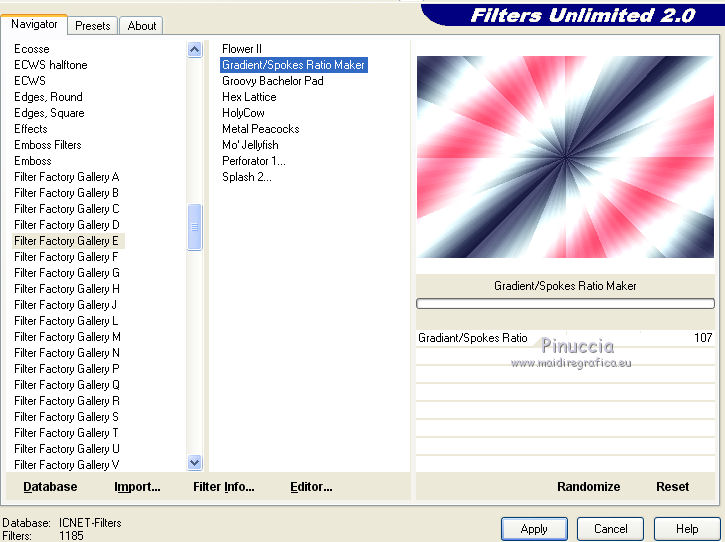Choose the Edges, Round category
Viewport: 725px width, 542px height.
pos(48,97)
